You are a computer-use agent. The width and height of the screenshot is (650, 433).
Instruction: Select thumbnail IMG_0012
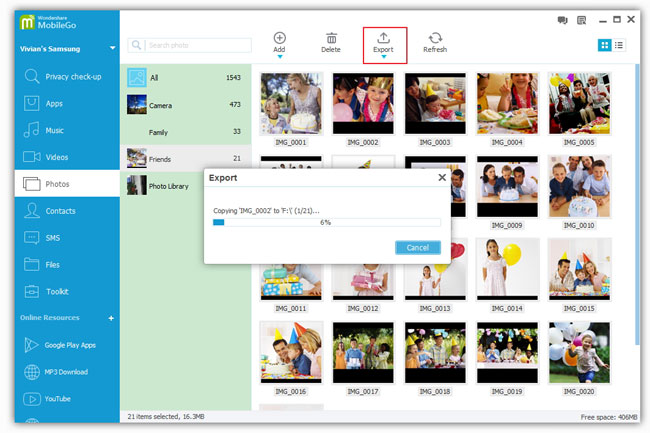point(363,283)
